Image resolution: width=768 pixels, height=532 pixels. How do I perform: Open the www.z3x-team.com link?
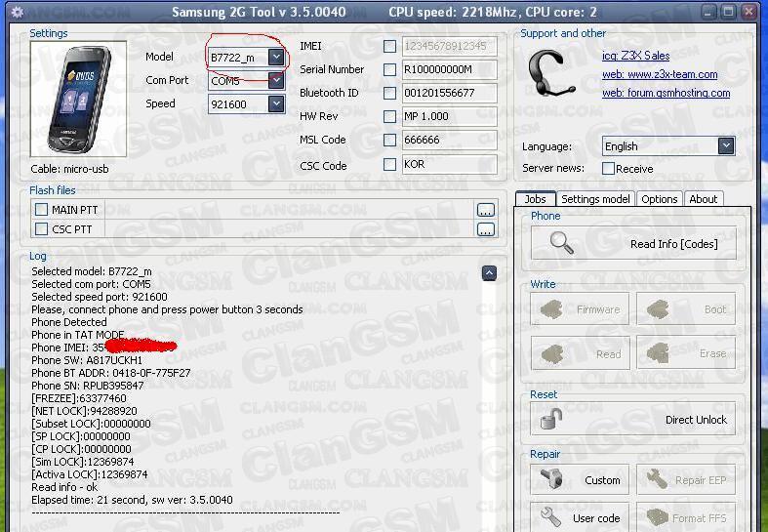(660, 74)
